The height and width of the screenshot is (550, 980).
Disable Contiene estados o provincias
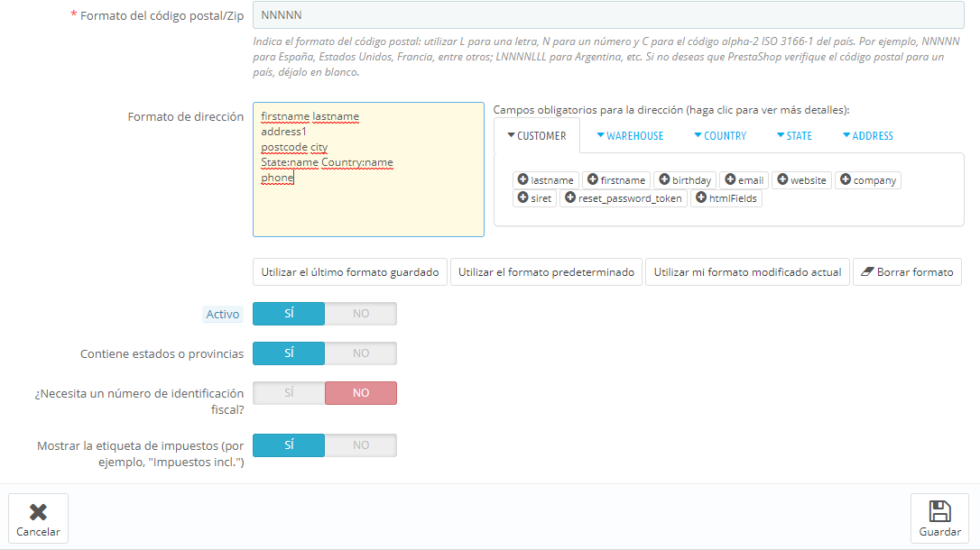point(360,353)
